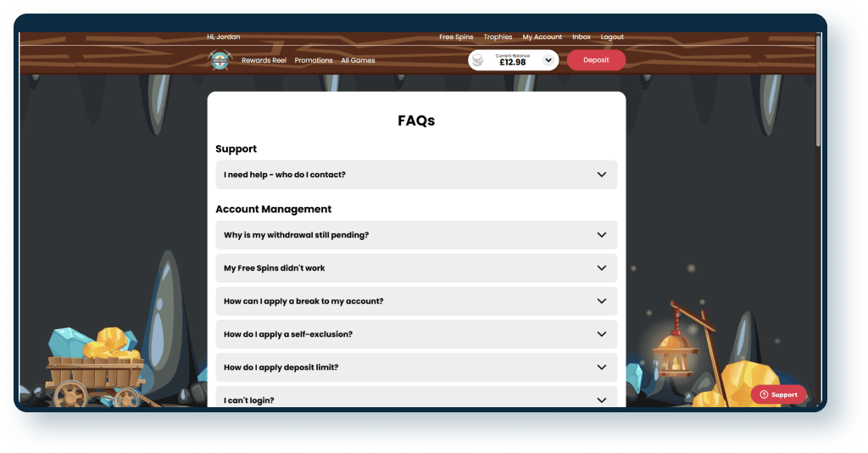Expand 'How do I apply a self-exclusion?'
Viewport: 868px width, 453px height.
coord(416,334)
